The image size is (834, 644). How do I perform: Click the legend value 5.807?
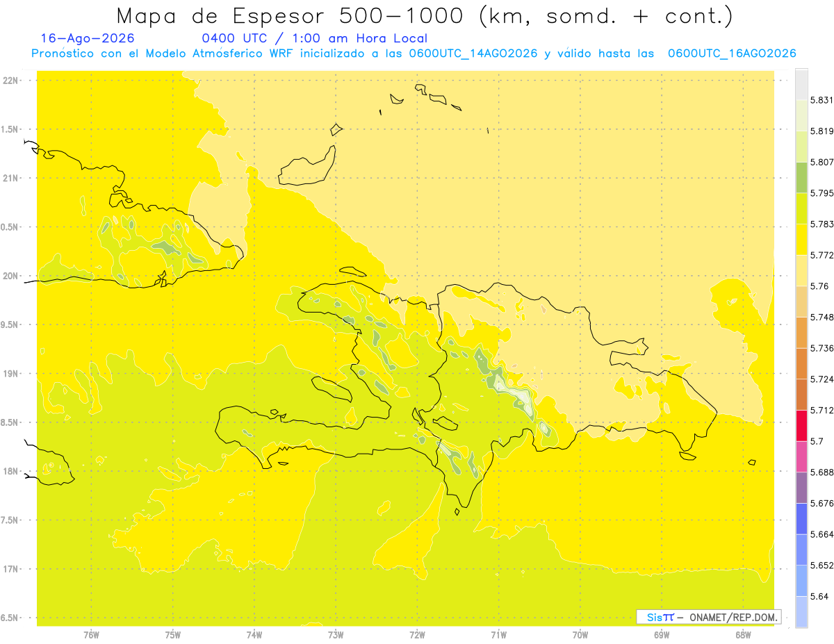pyautogui.click(x=822, y=162)
